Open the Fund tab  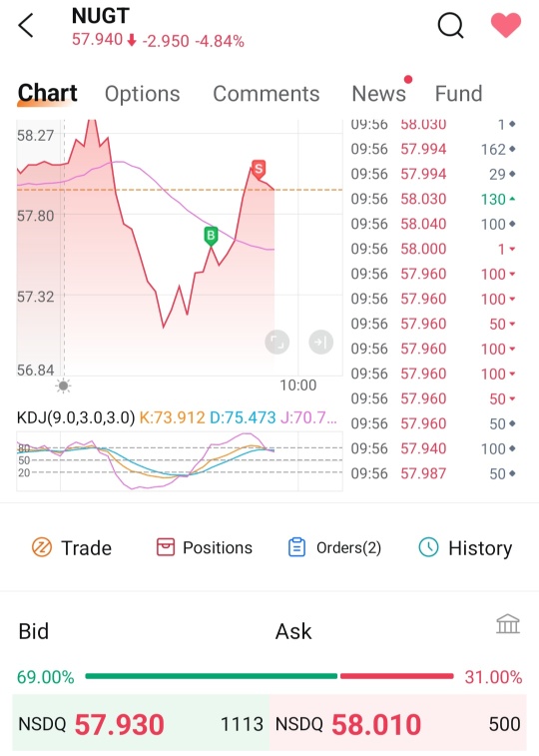[458, 94]
